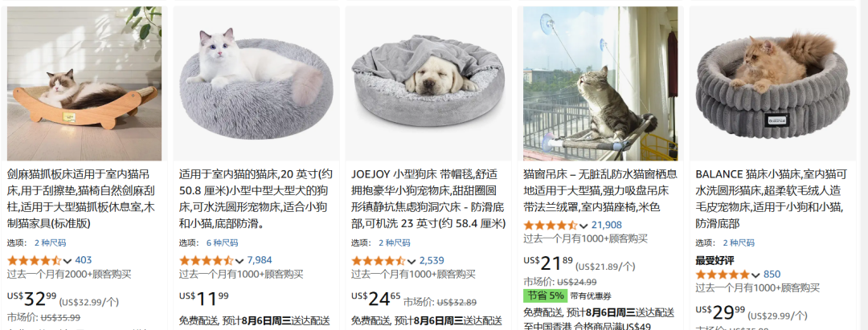The image size is (868, 330).
Task: Open 猫窗吊床 product title link
Action: click(x=600, y=191)
